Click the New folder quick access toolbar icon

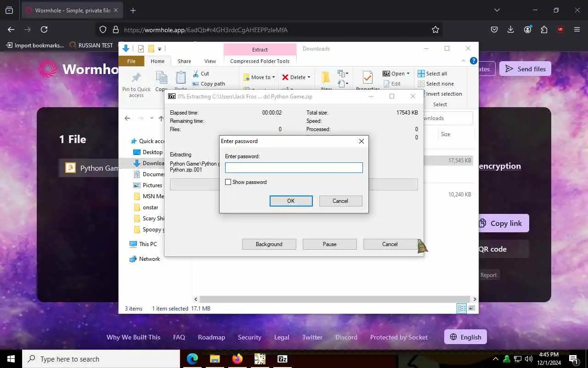tap(151, 49)
